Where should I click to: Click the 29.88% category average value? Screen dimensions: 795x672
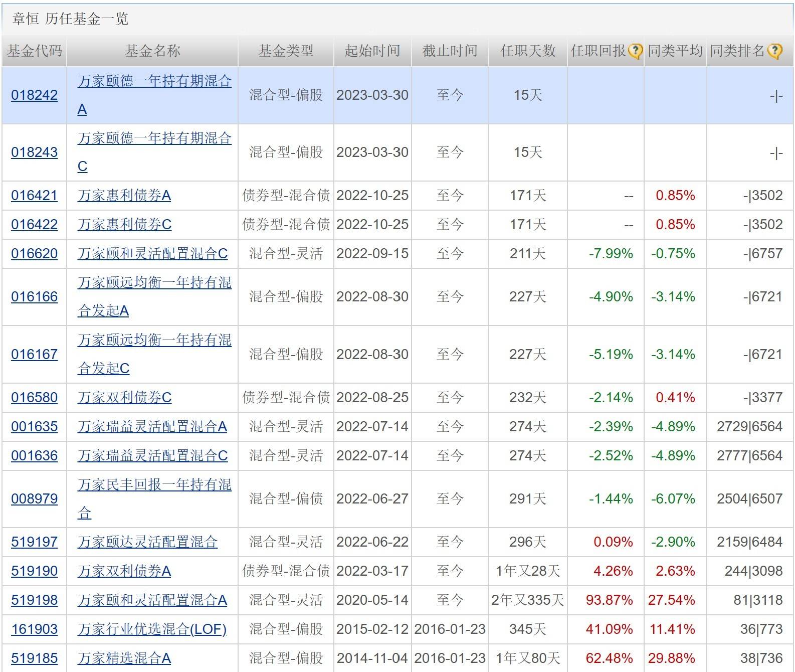point(672,658)
